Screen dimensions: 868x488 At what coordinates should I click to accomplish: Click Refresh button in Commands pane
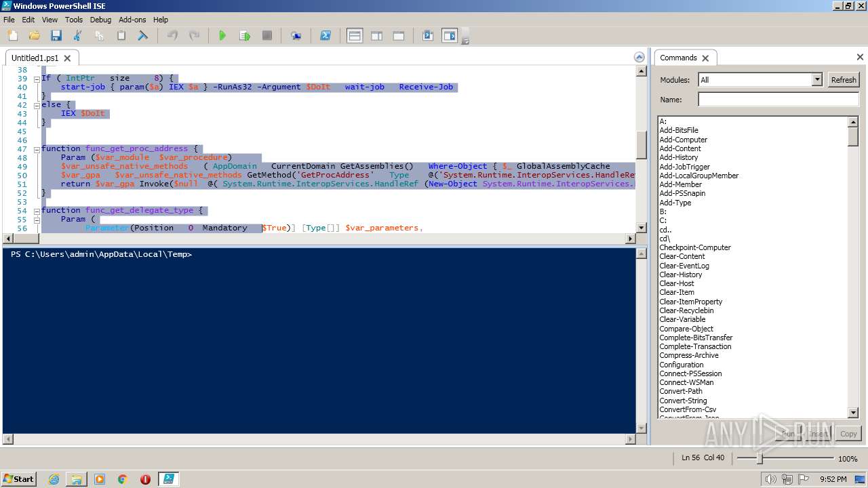point(844,80)
